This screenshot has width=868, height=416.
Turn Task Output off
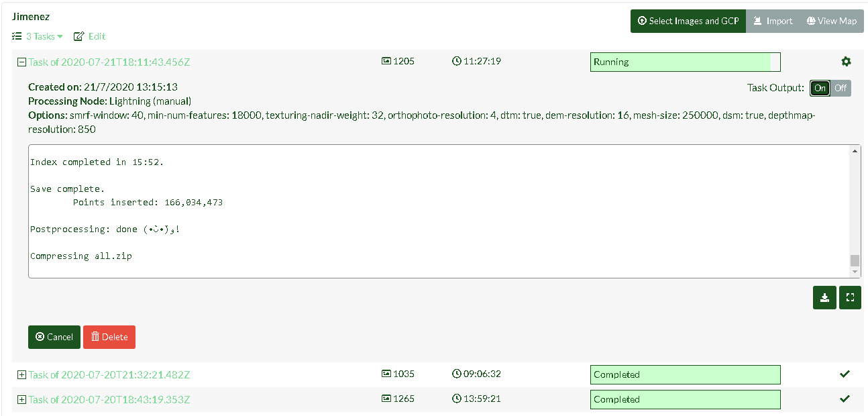tap(840, 88)
